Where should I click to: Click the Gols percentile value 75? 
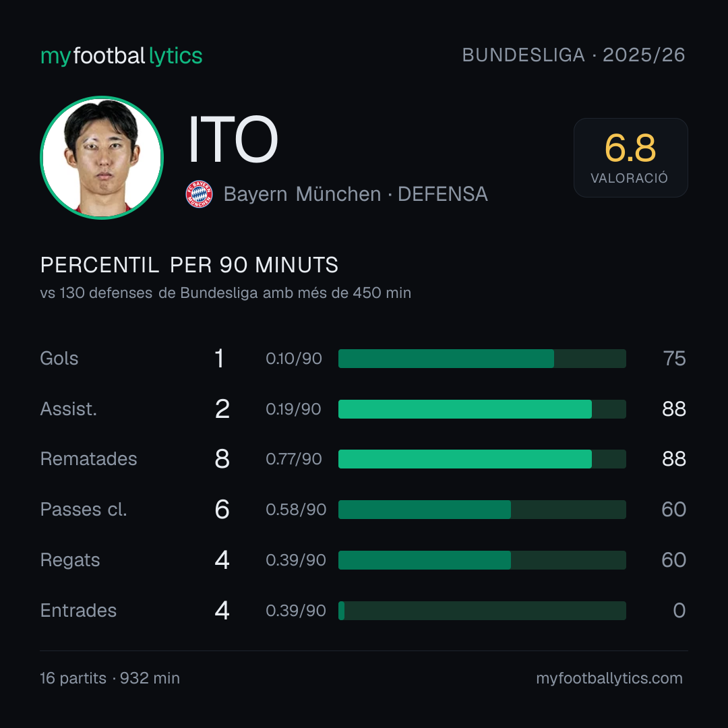[674, 359]
